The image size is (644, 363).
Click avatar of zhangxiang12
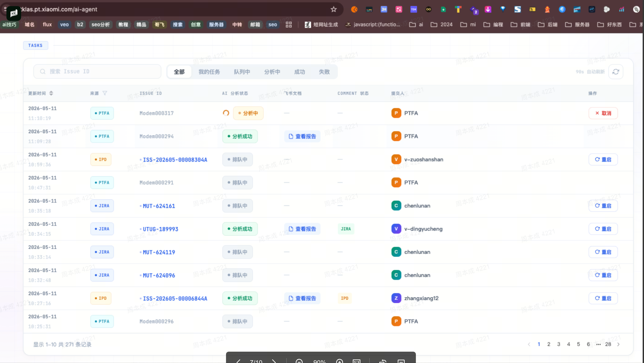(x=396, y=298)
